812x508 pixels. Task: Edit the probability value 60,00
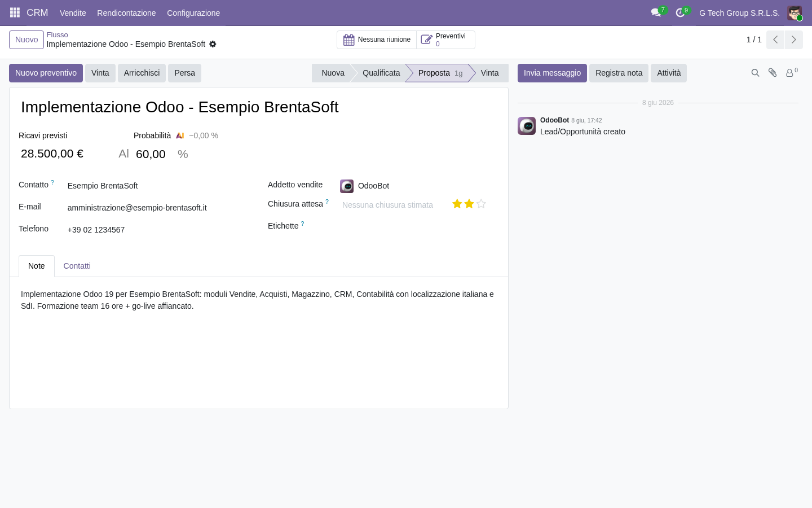click(155, 154)
